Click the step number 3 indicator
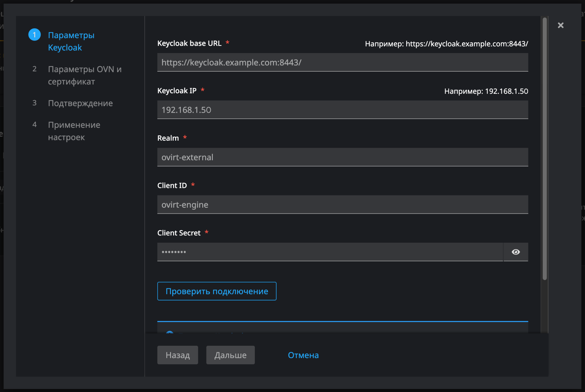Screen dimensions: 585x392 pos(35,103)
